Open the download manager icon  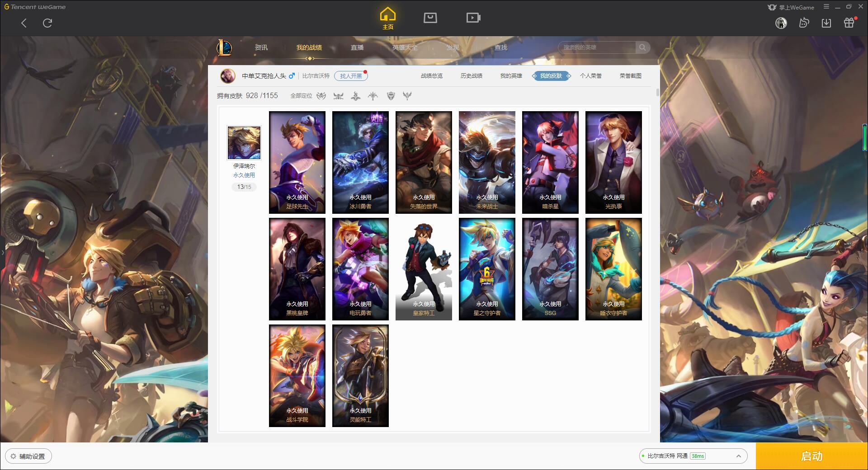click(826, 23)
